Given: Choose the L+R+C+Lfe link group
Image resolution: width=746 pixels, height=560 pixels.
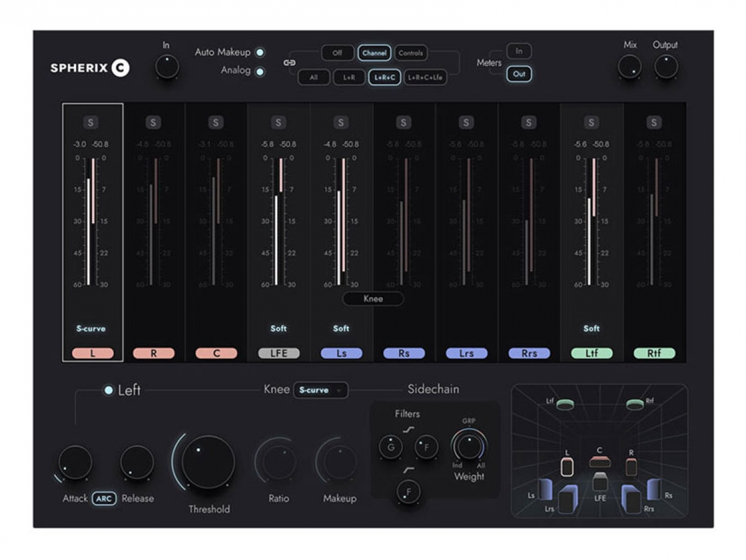Looking at the screenshot, I should tap(426, 78).
